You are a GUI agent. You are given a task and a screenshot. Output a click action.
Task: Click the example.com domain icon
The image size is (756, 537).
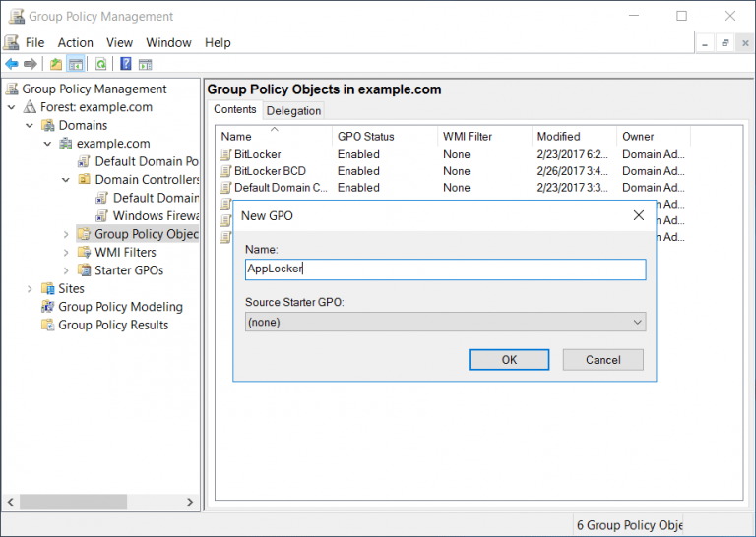[66, 144]
